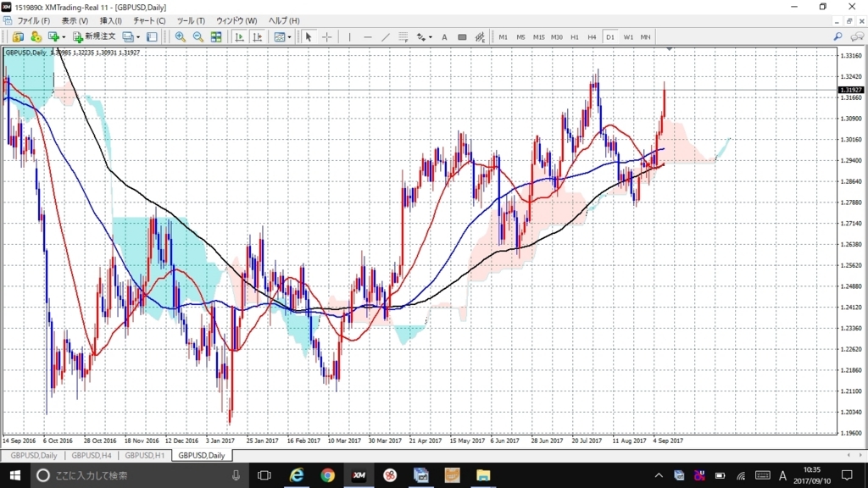Switch to M1 timeframe
The width and height of the screenshot is (868, 488).
503,37
